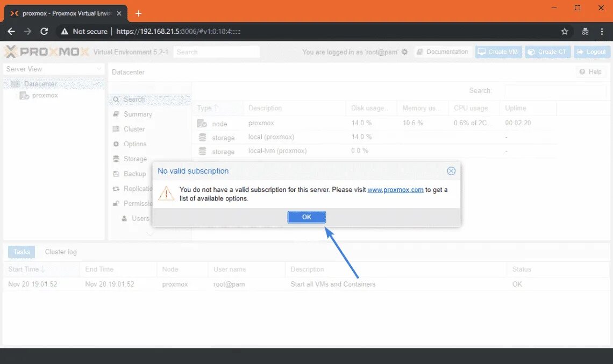Open a new browser tab
The image size is (613, 364).
pyautogui.click(x=138, y=13)
